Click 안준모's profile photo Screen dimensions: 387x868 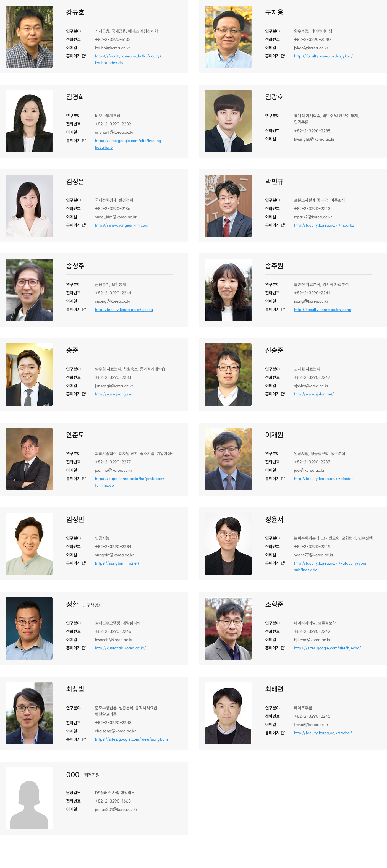(x=29, y=459)
